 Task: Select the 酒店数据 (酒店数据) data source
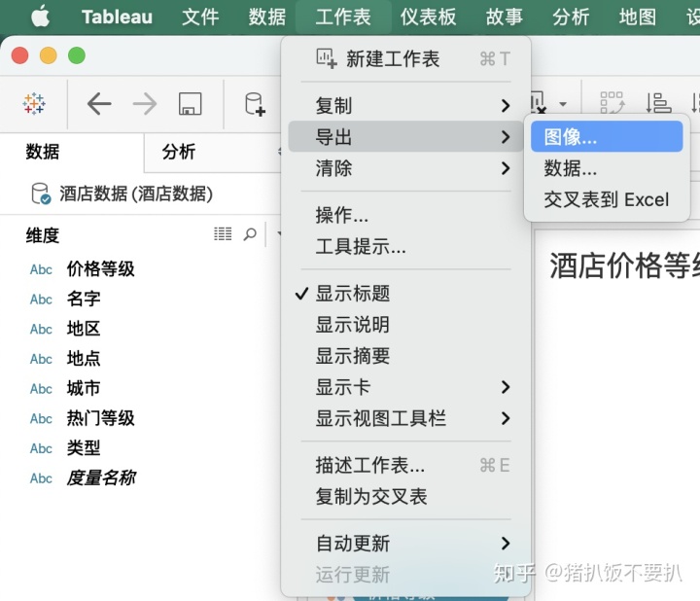(x=136, y=194)
